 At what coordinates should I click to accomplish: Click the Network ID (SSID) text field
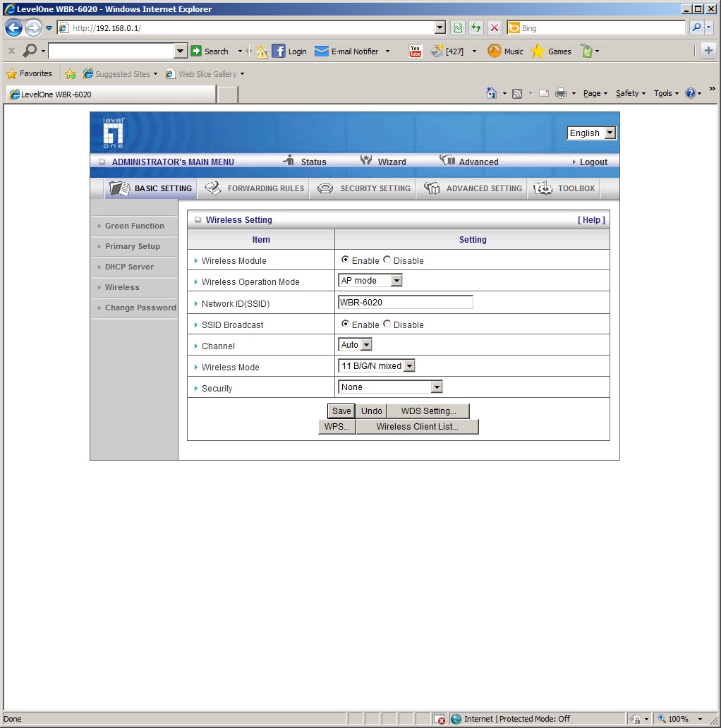(x=406, y=302)
